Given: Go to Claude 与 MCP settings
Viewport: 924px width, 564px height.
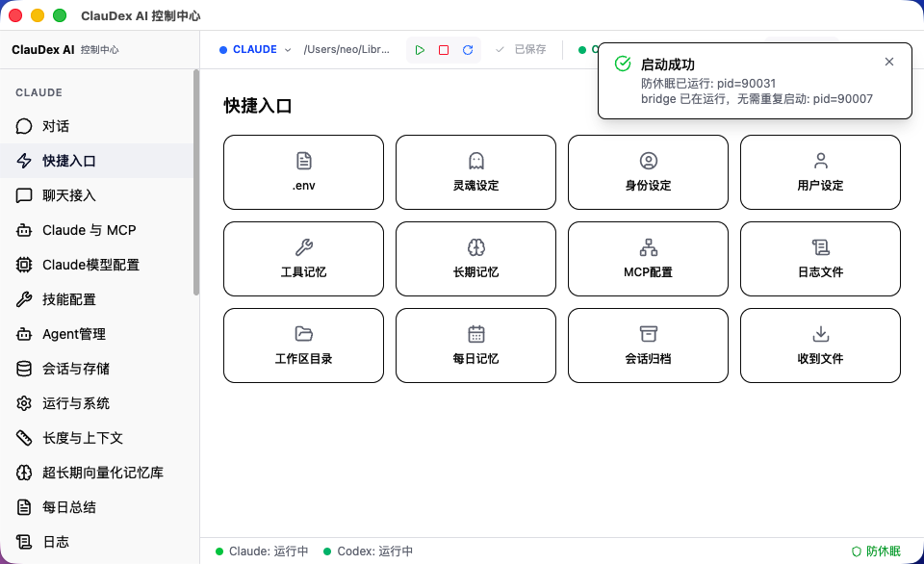Looking at the screenshot, I should [96, 230].
